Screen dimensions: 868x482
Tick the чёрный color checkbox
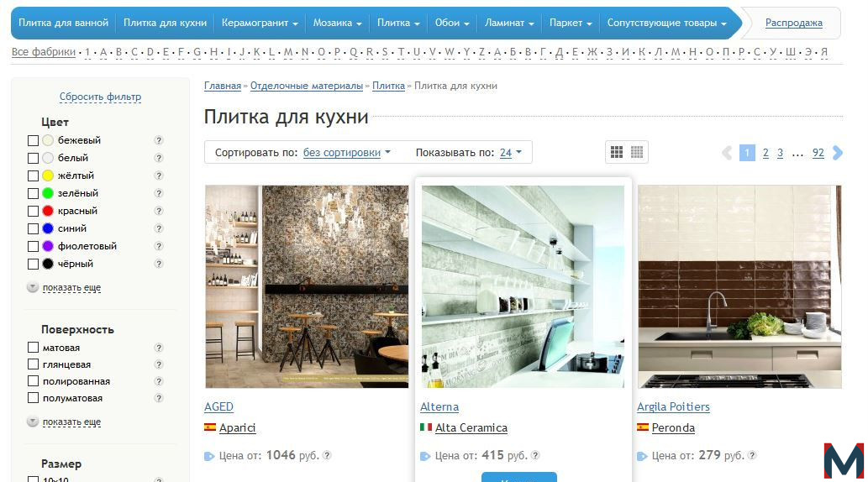(34, 264)
